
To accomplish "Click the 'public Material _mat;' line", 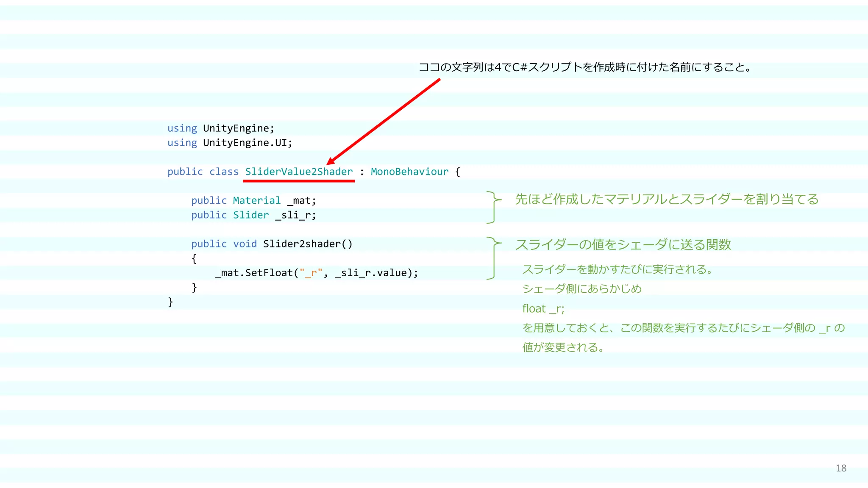I will [x=253, y=200].
